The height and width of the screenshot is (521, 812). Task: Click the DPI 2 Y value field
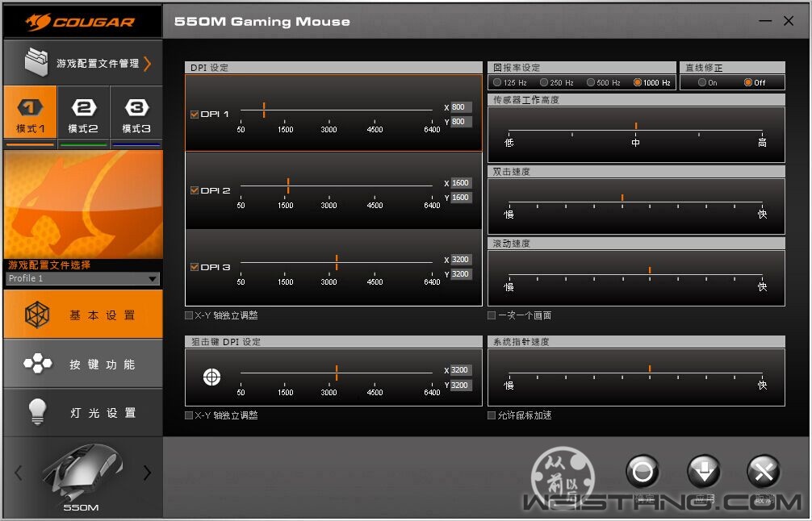pos(461,197)
